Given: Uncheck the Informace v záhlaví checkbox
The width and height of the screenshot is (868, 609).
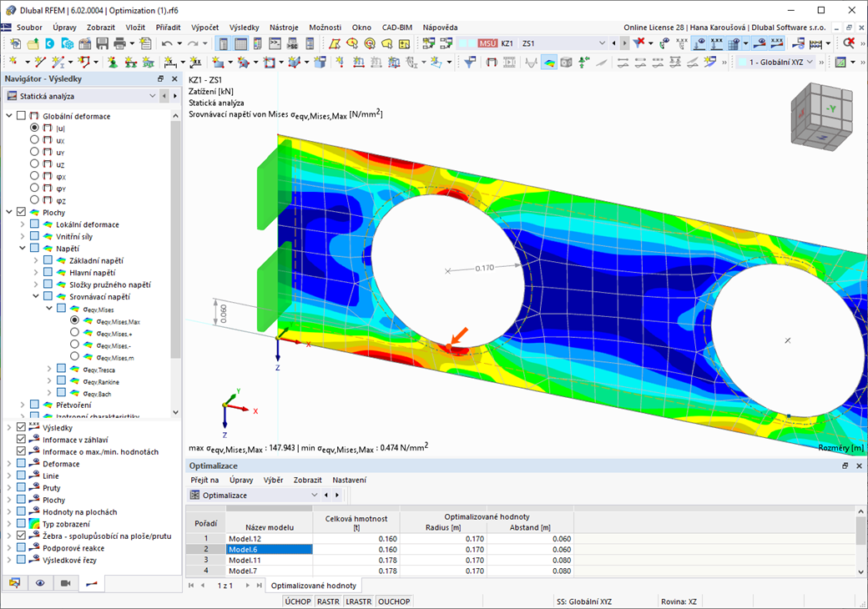Looking at the screenshot, I should pyautogui.click(x=21, y=439).
